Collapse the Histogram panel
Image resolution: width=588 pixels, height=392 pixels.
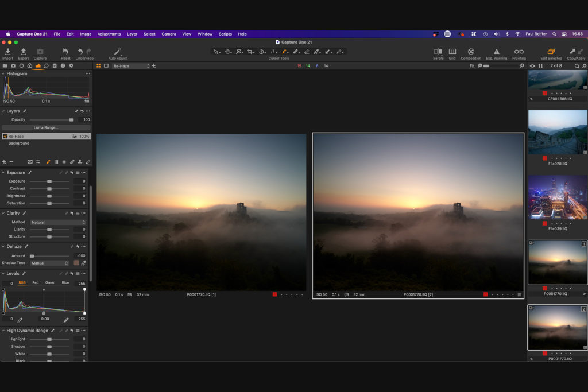pyautogui.click(x=3, y=74)
